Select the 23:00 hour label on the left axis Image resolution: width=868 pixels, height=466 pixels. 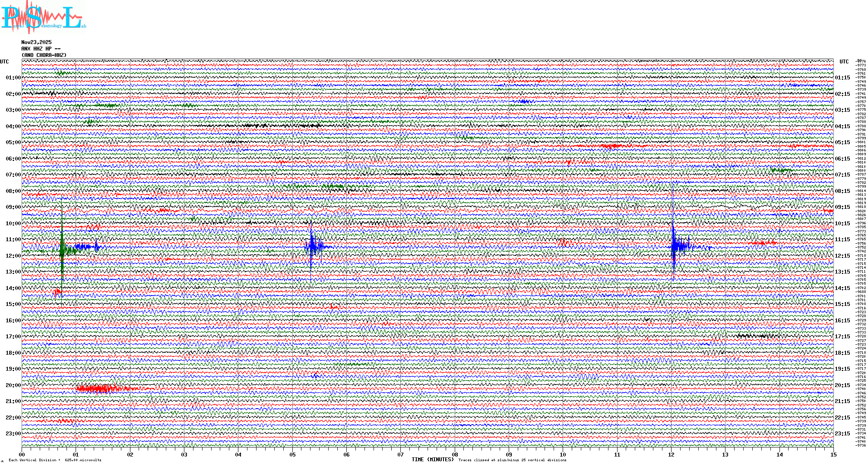click(13, 434)
